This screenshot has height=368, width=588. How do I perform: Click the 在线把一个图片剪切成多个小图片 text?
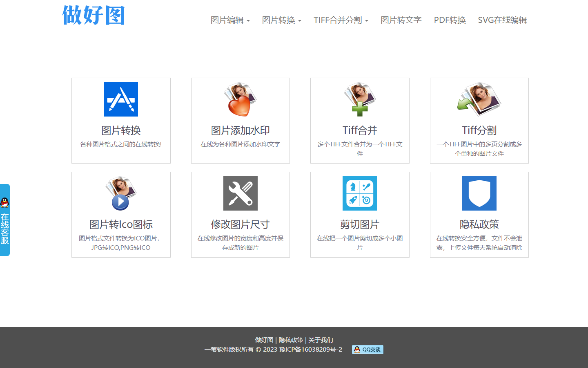click(x=360, y=243)
